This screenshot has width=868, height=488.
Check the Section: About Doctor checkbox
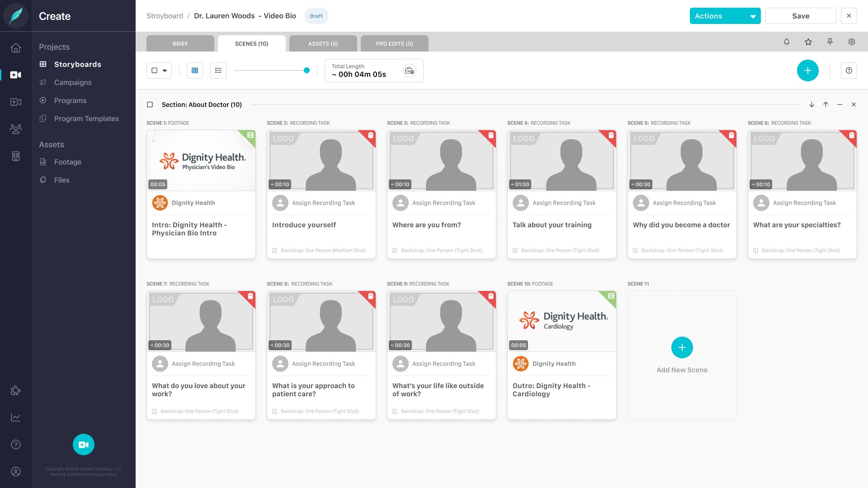(150, 105)
